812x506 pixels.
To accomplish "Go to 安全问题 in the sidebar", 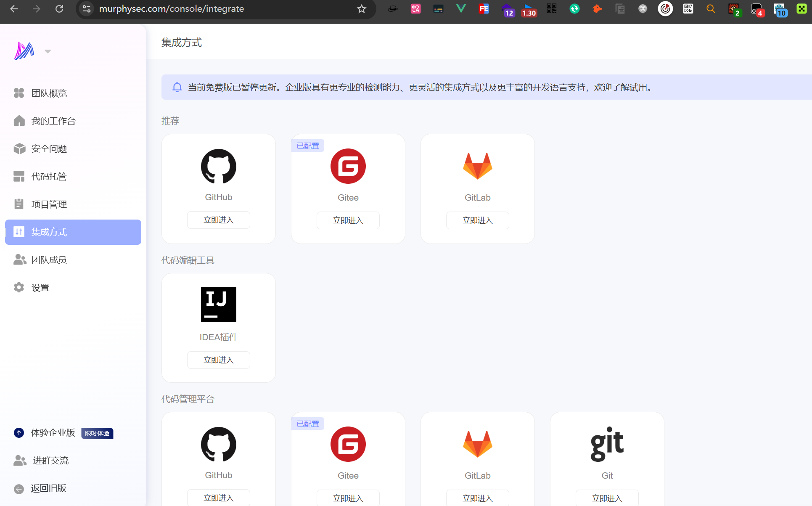I will click(49, 148).
